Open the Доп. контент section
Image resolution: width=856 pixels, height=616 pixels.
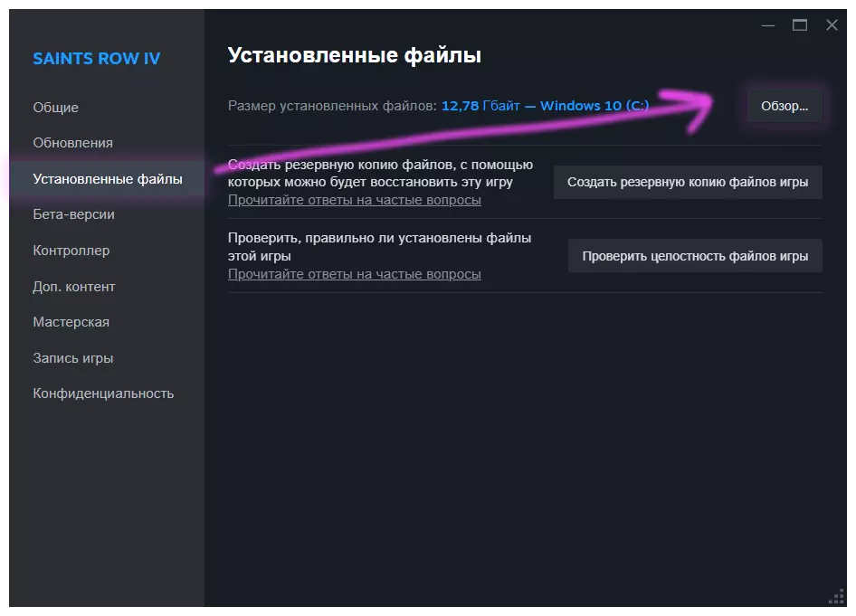73,287
